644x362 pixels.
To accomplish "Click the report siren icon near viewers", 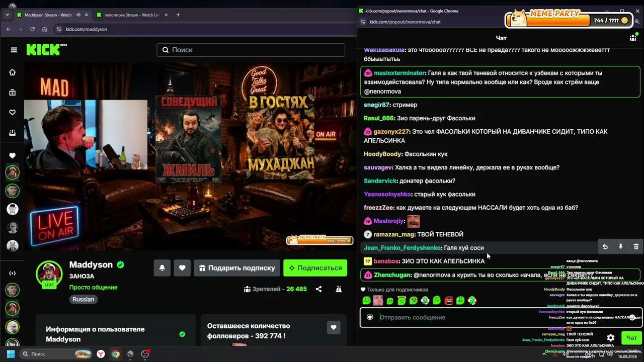I will click(339, 289).
